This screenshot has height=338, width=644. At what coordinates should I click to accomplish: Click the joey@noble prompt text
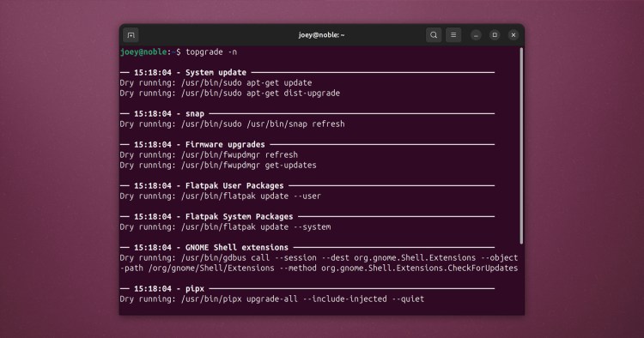coord(143,52)
